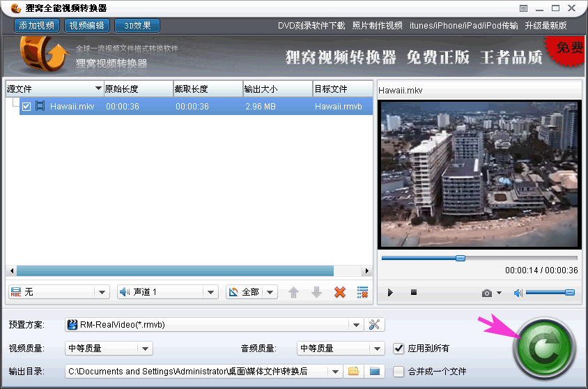Click the scrollbar left arrow
Image resolution: width=588 pixels, height=389 pixels.
click(12, 270)
